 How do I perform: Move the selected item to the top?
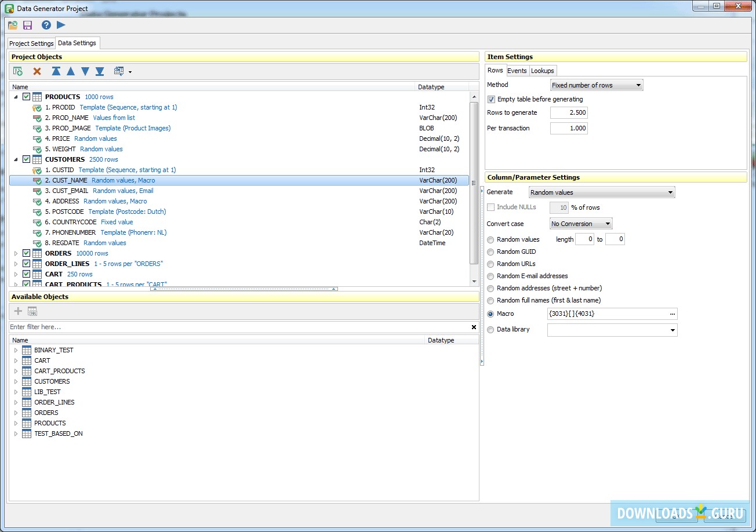coord(56,71)
